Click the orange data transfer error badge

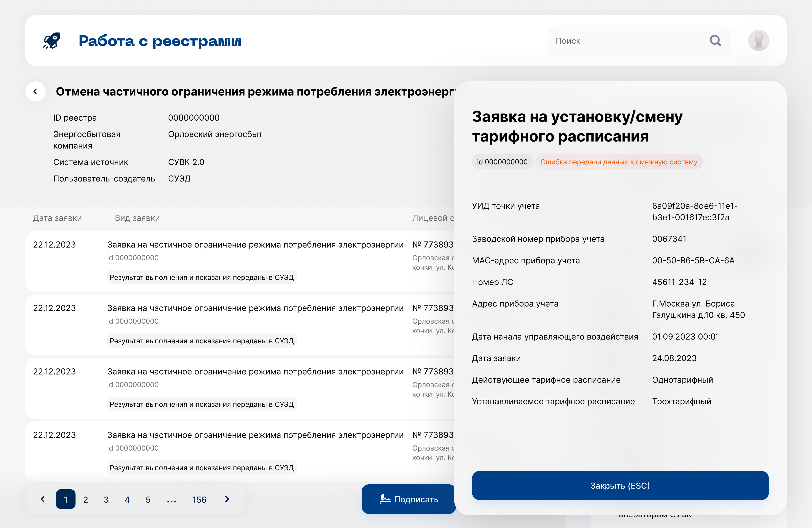[x=619, y=162]
